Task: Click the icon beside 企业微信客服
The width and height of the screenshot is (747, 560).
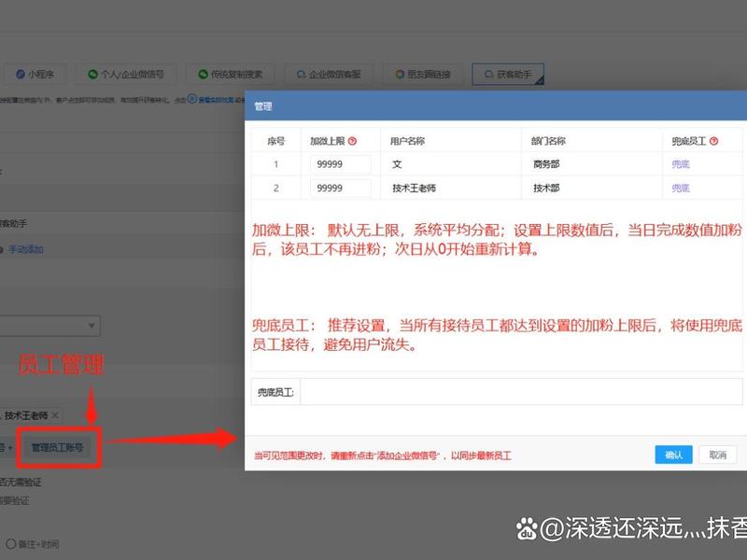Action: [x=301, y=75]
